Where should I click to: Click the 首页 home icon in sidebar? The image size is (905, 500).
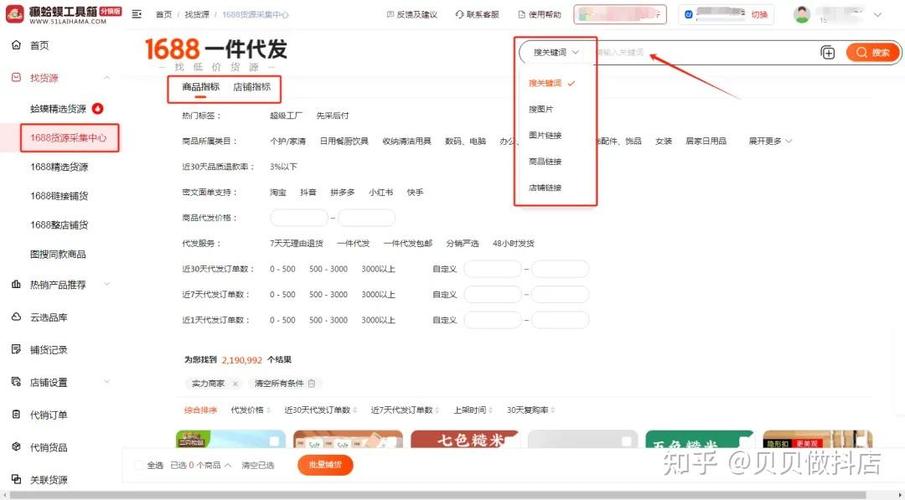(x=16, y=45)
